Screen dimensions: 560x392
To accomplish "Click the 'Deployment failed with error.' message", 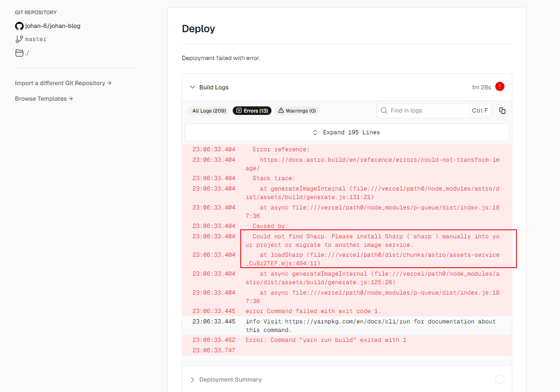I will coord(221,58).
